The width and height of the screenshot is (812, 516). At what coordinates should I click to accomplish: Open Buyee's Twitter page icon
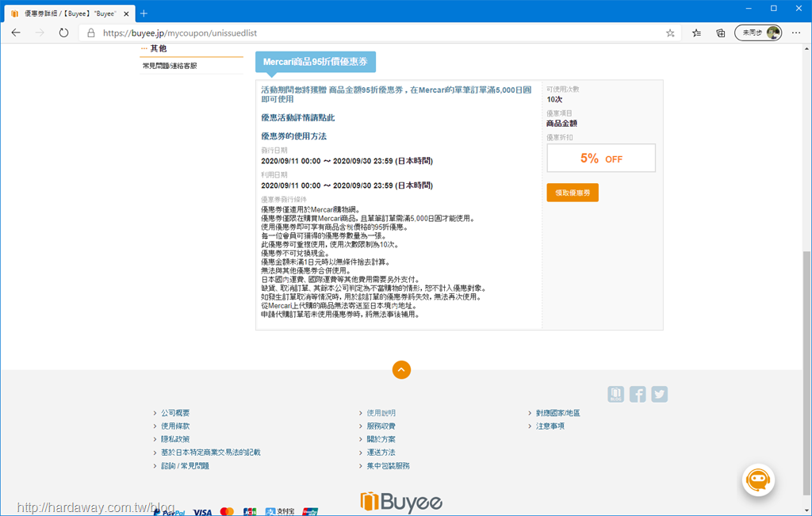(x=659, y=395)
